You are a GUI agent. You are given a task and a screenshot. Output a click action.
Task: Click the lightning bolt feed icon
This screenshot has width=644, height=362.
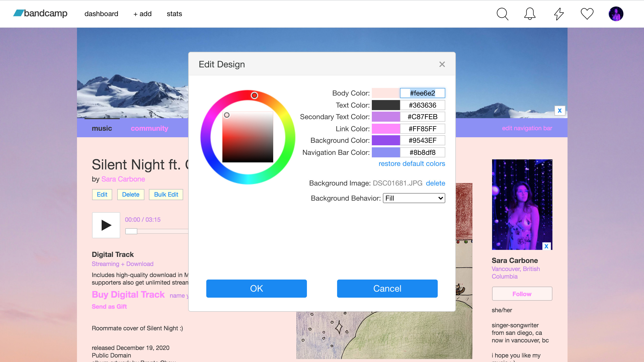coord(559,14)
